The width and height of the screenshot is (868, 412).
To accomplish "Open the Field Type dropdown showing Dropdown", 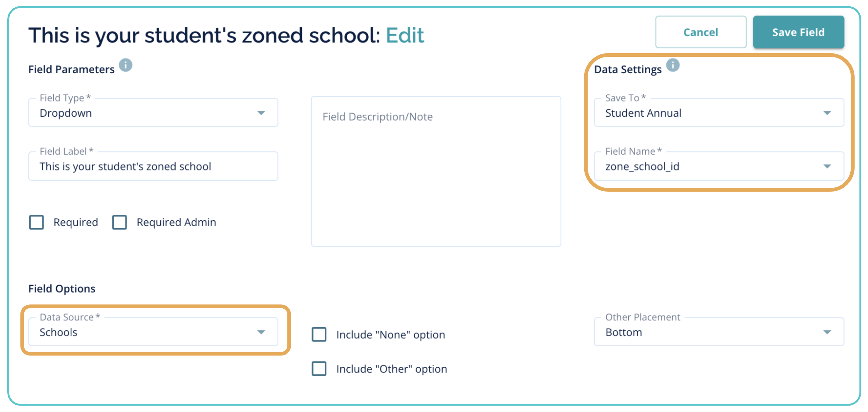I will pos(148,113).
